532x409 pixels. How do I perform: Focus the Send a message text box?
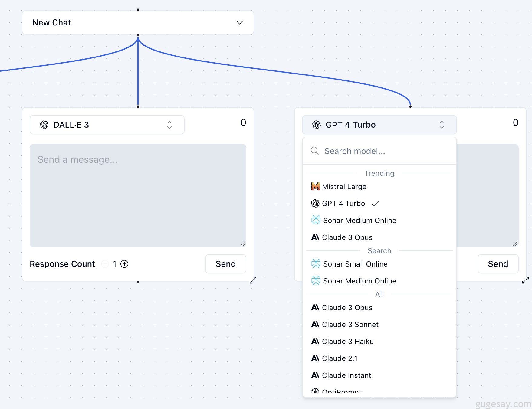[x=138, y=195]
